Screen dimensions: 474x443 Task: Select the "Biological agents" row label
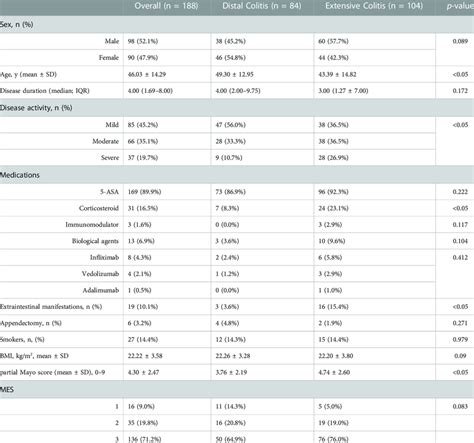click(x=95, y=241)
